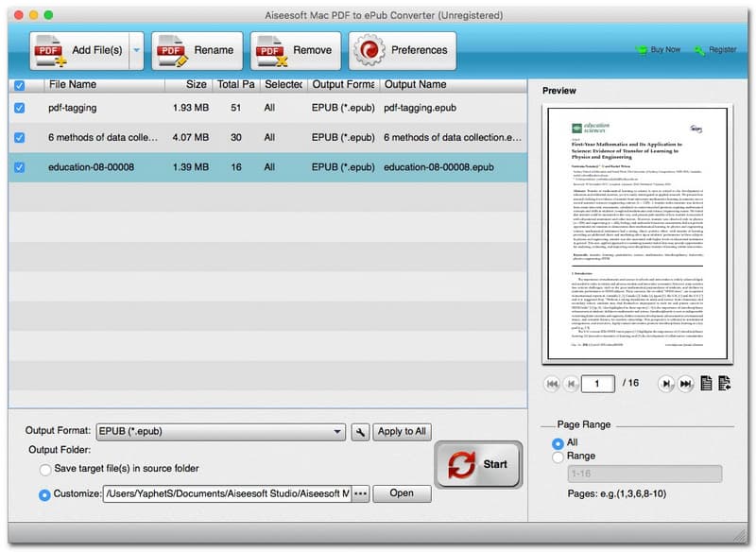Open Preferences from the toolbar

369,51
